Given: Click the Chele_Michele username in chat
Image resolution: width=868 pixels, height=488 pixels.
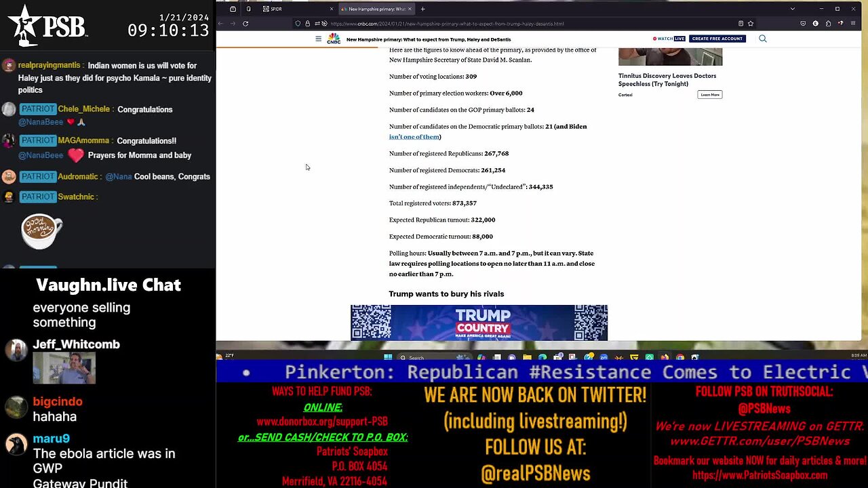Looking at the screenshot, I should click(x=85, y=109).
